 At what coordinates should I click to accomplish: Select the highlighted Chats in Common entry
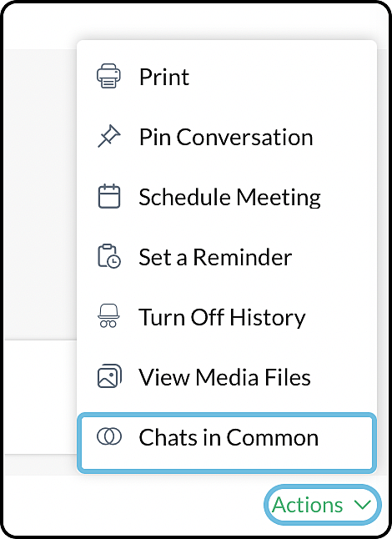227,442
